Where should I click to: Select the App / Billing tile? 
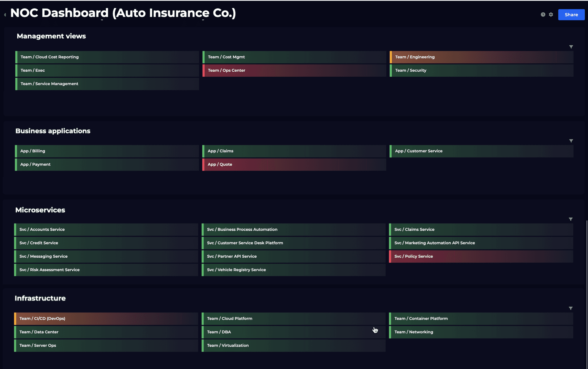tap(107, 151)
